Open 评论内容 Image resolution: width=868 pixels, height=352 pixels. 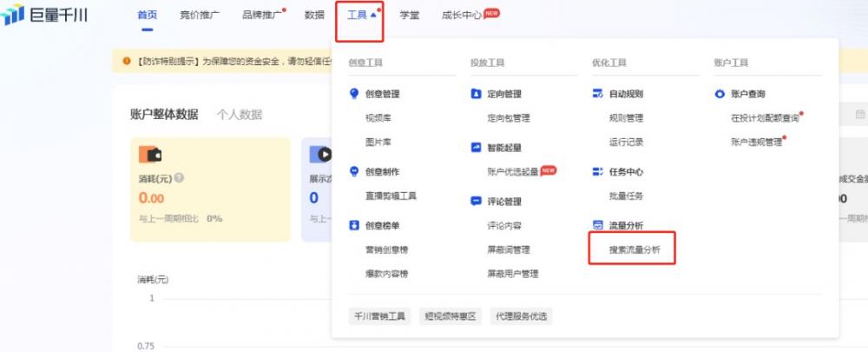click(x=503, y=226)
